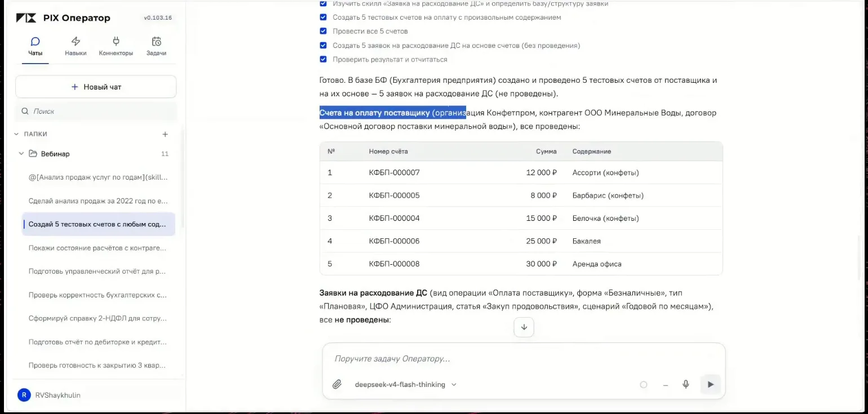Open chat «Сделай анализ продаж за 2022»
The width and height of the screenshot is (868, 414).
(98, 201)
